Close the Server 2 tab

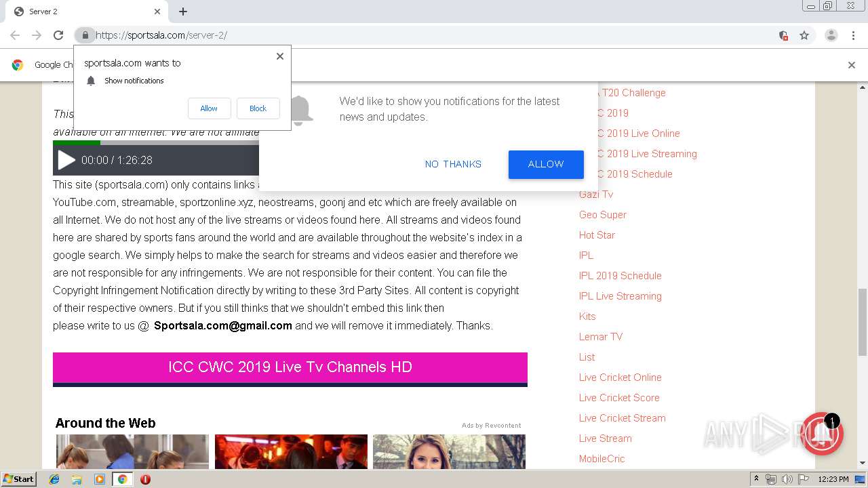click(x=157, y=12)
